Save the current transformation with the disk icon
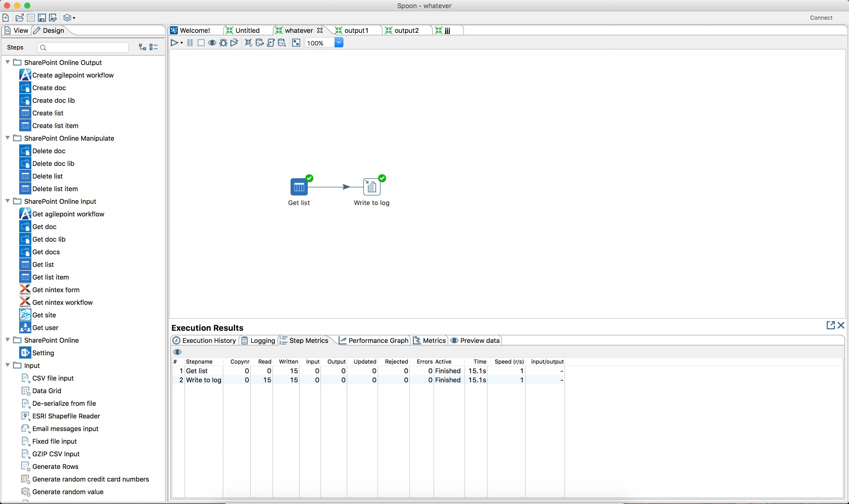849x504 pixels. pos(42,18)
